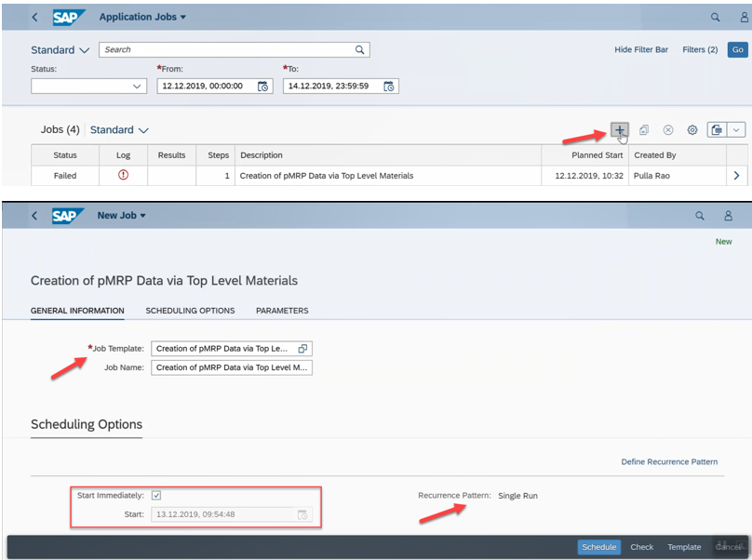Switch to Scheduling Options tab
The width and height of the screenshot is (752, 560).
point(190,311)
